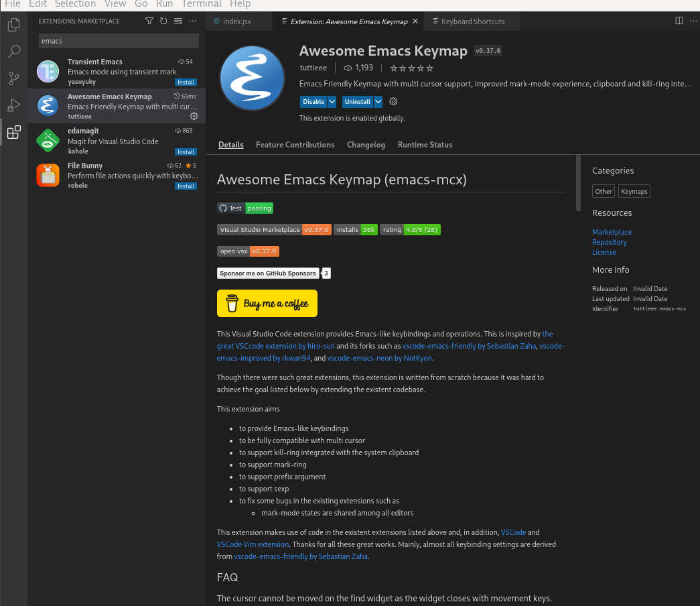This screenshot has height=606, width=700.
Task: Select the Feature Contributions tab
Action: (295, 145)
